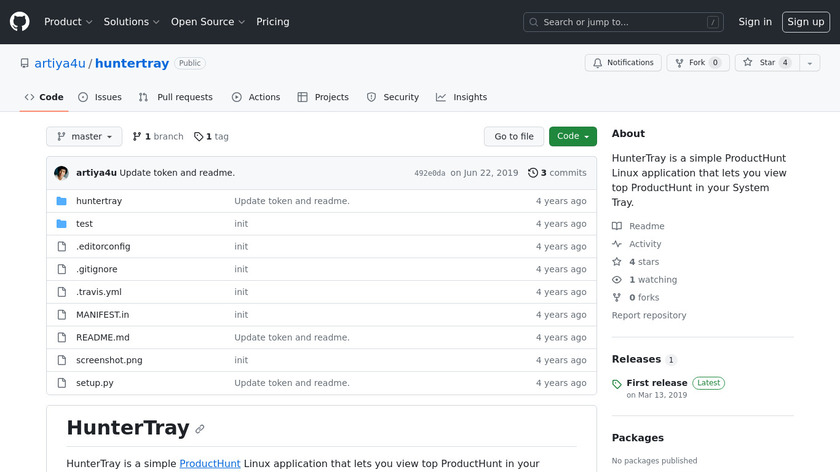Open the artiya4u user profile link
This screenshot has width=840, height=472.
click(60, 63)
